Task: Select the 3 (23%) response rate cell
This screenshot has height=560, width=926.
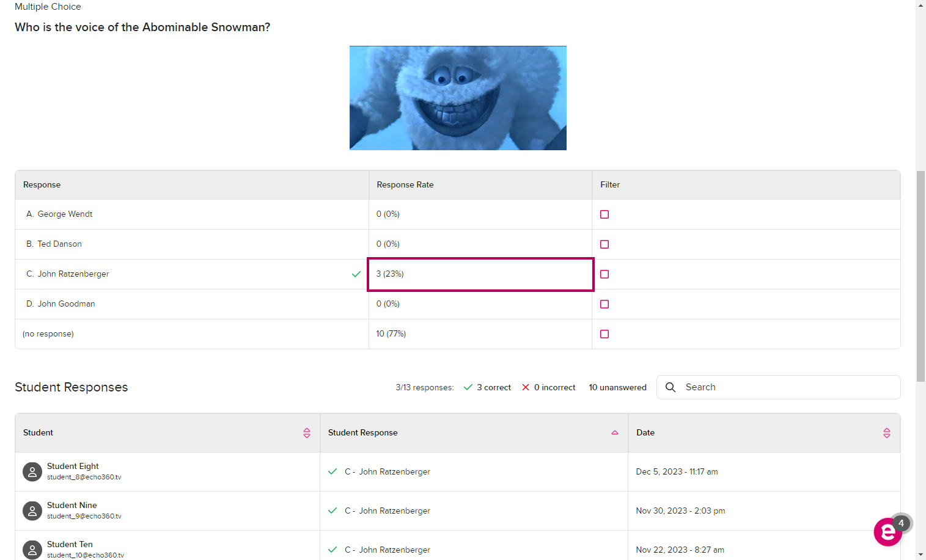Action: 480,274
